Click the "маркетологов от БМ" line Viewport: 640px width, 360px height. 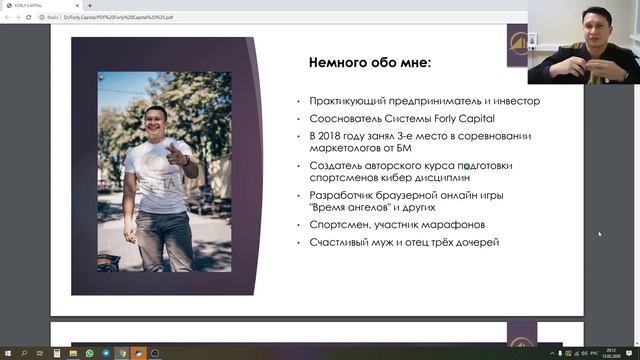(360, 148)
